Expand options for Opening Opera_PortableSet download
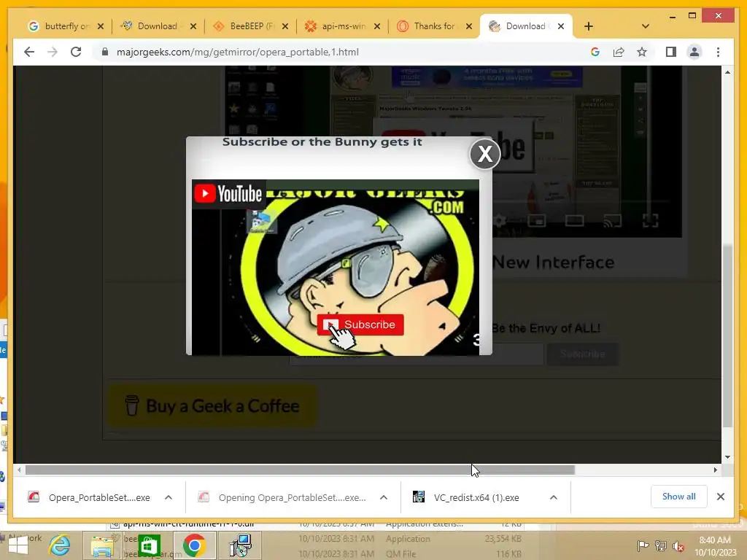The image size is (747, 560). 384,497
